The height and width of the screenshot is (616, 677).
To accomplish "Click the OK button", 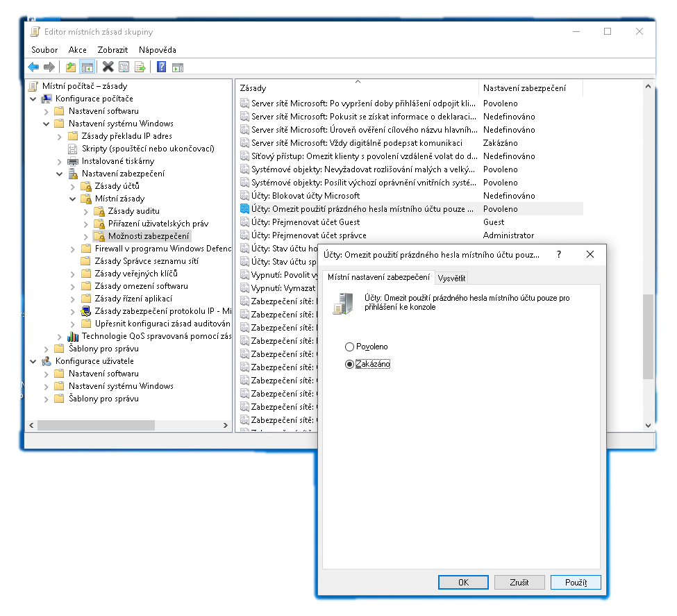I will (x=463, y=583).
